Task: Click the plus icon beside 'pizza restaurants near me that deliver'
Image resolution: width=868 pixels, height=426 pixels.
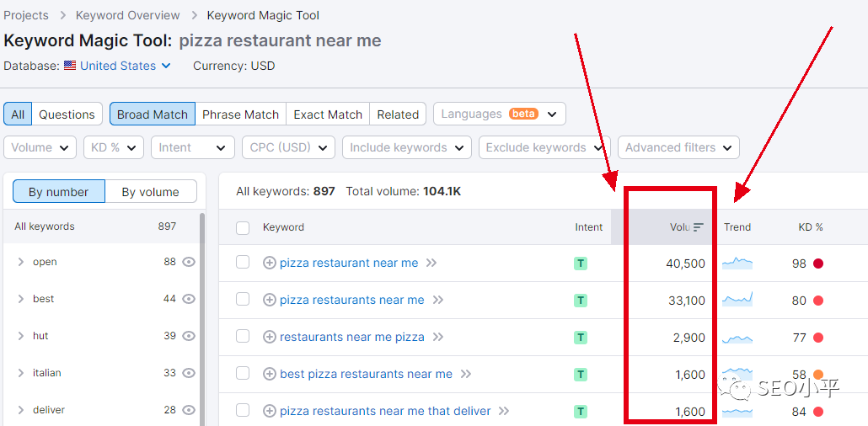Action: click(x=270, y=411)
